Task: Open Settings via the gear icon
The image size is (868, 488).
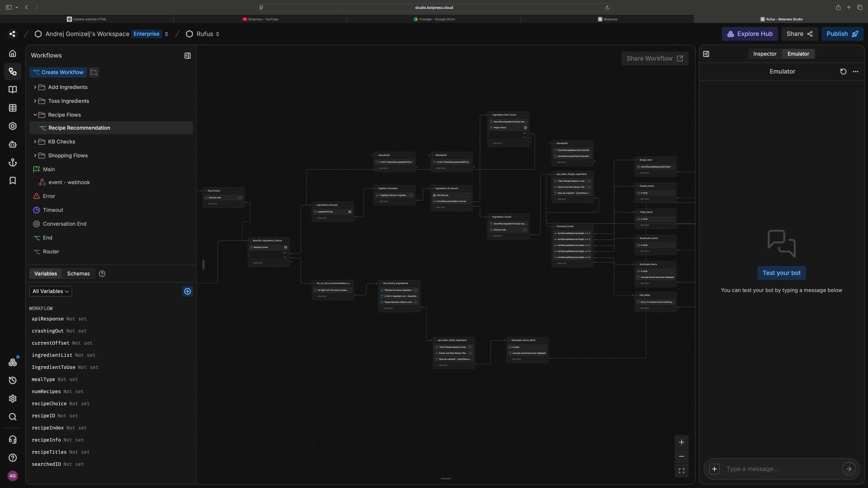Action: [x=12, y=398]
